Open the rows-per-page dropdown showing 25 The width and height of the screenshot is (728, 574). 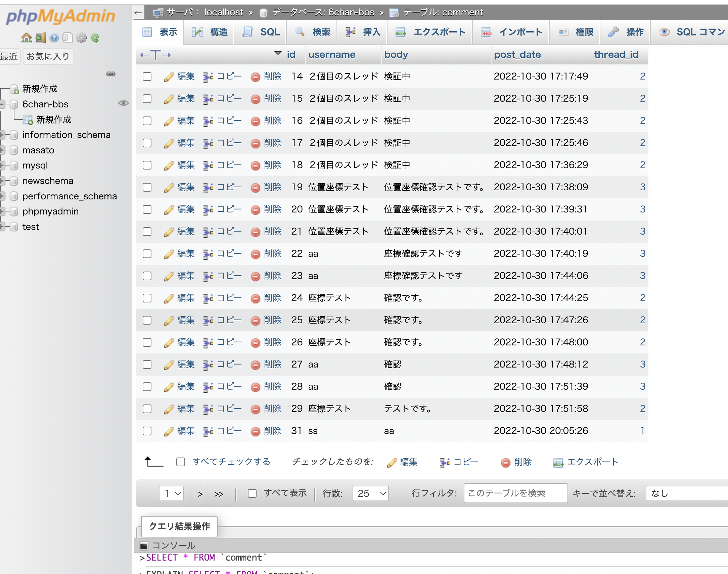370,493
